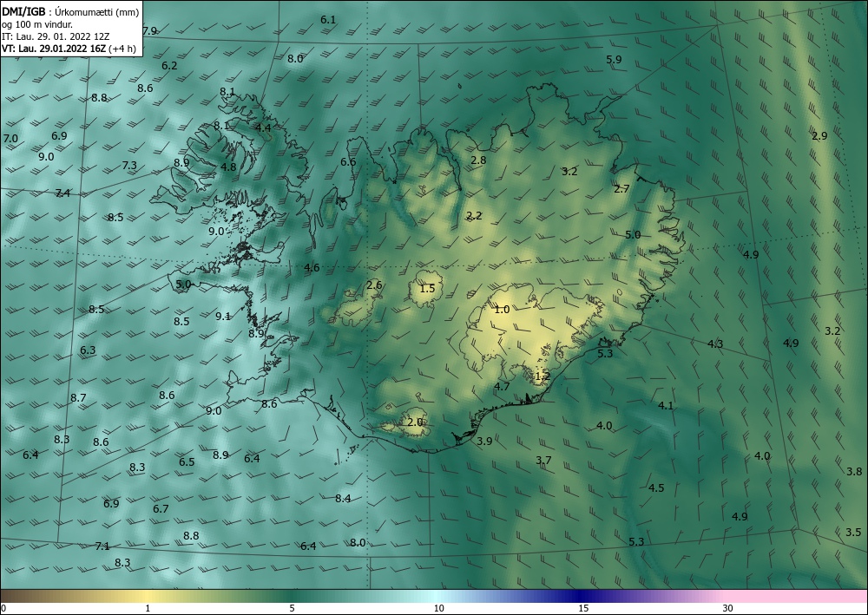Click the '3.5' value on the map
This screenshot has height=615, width=868.
tap(853, 532)
